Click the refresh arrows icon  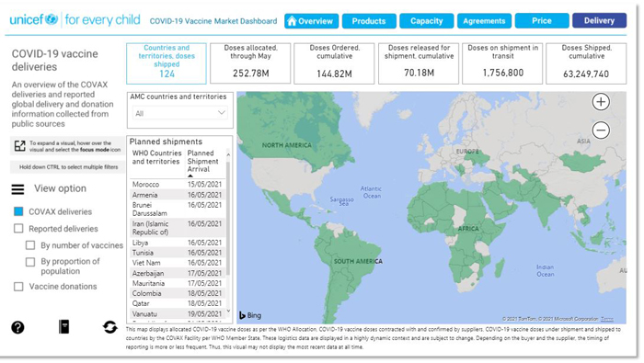pyautogui.click(x=109, y=327)
